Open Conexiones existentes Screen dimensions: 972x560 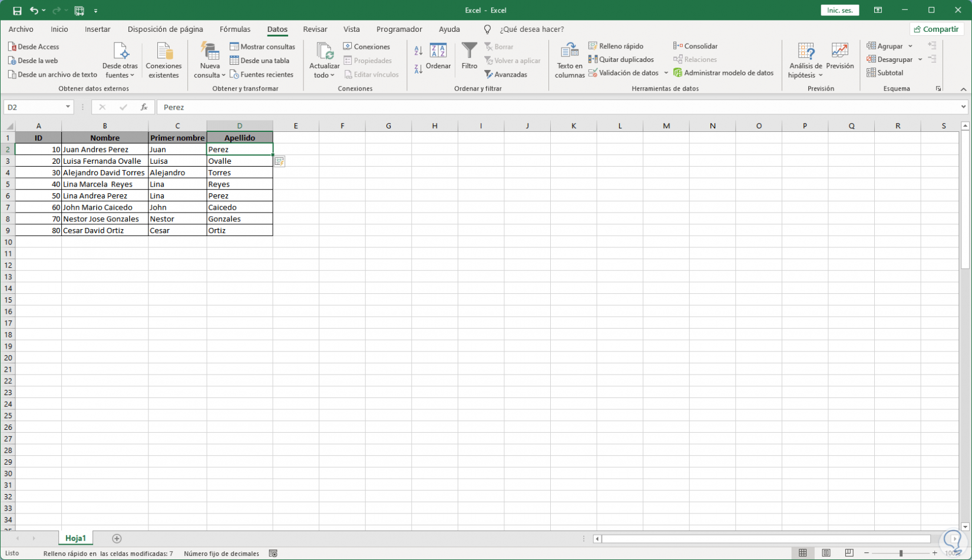pos(164,61)
